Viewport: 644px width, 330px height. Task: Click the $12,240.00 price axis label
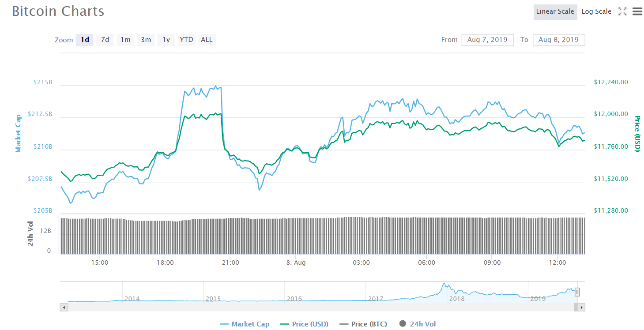(611, 82)
